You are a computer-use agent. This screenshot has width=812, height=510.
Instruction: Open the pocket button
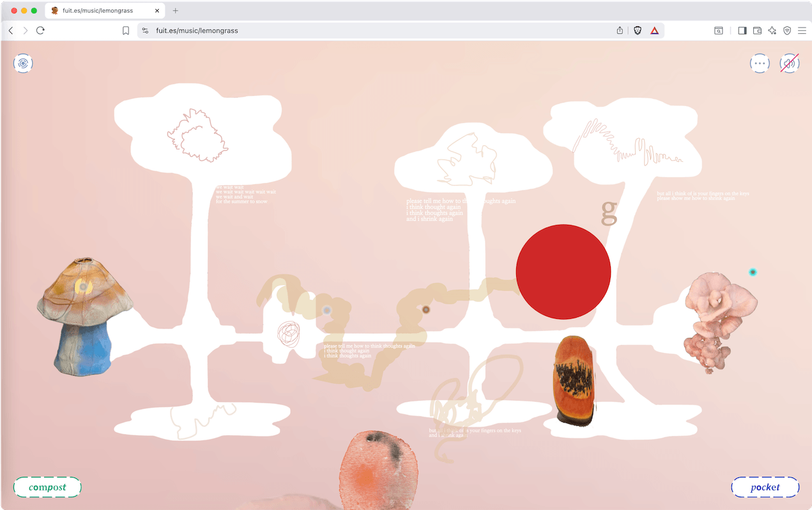765,487
